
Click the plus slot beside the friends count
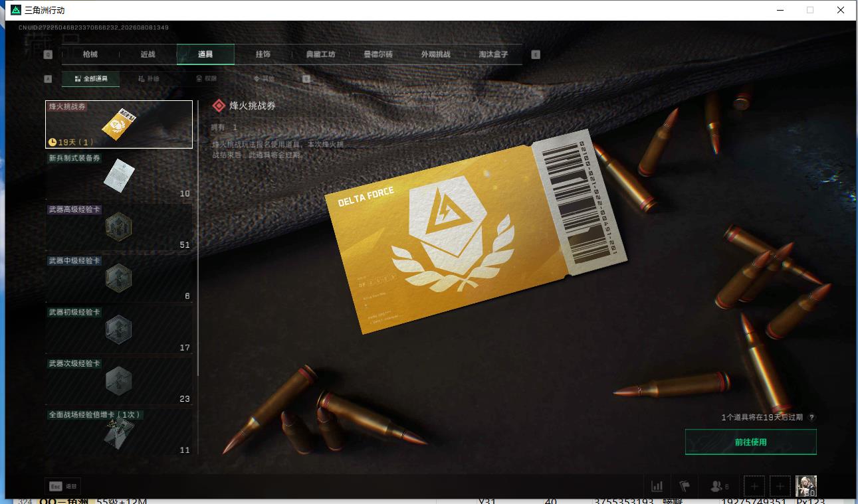click(x=754, y=486)
